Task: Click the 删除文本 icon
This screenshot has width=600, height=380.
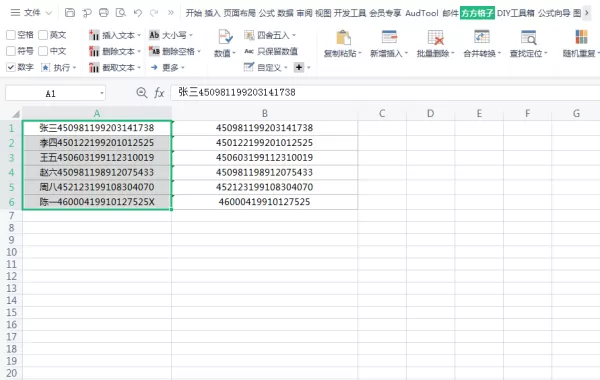Action: 94,51
